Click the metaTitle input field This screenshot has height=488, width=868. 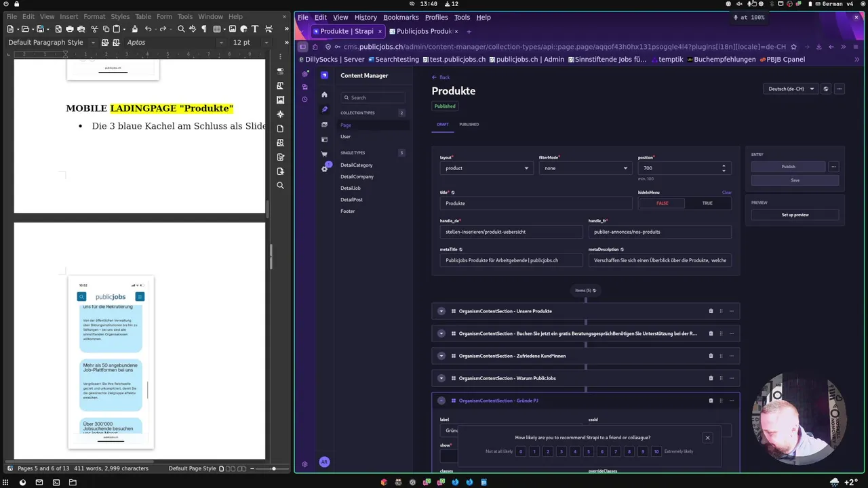coord(511,260)
